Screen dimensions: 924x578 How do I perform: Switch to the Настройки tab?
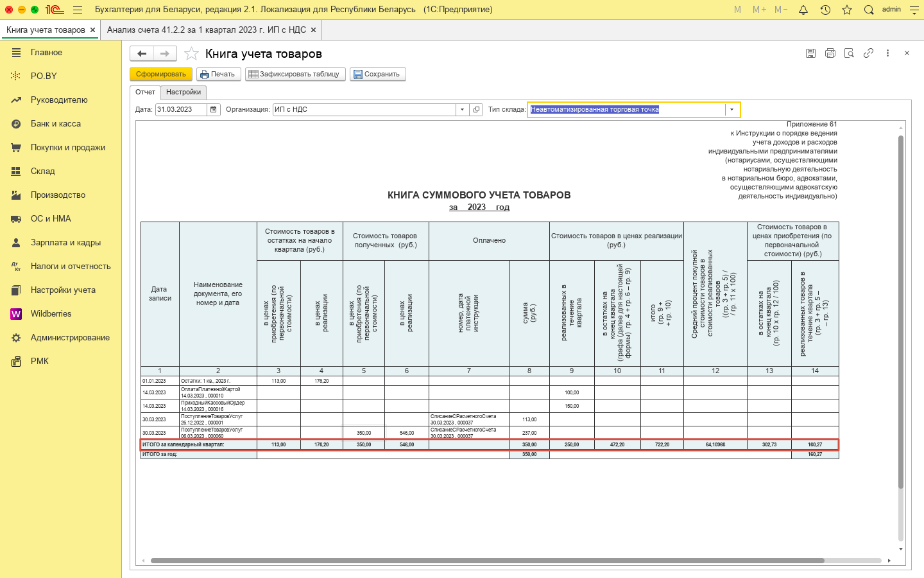[184, 92]
